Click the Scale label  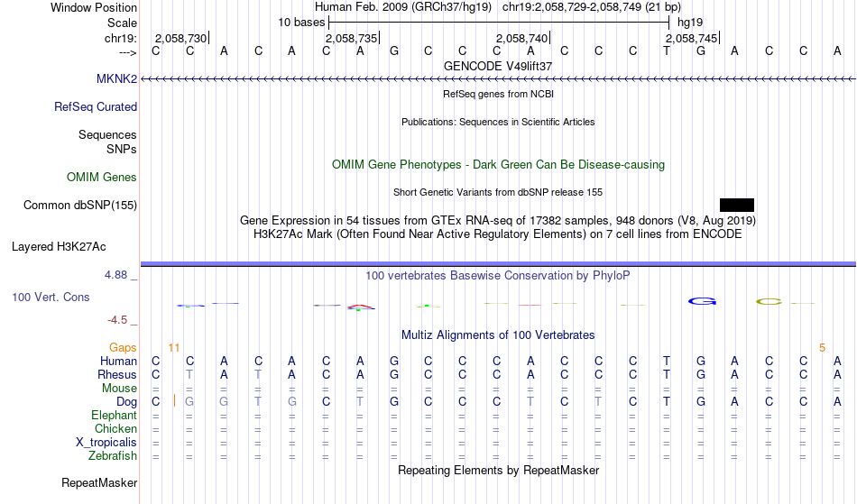coord(123,23)
